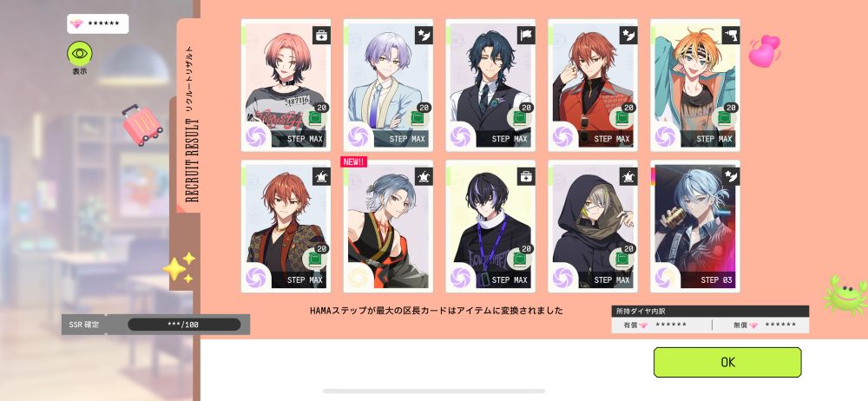Click the green book icon on the purple-haired card
This screenshot has width=868, height=401.
coord(419,118)
